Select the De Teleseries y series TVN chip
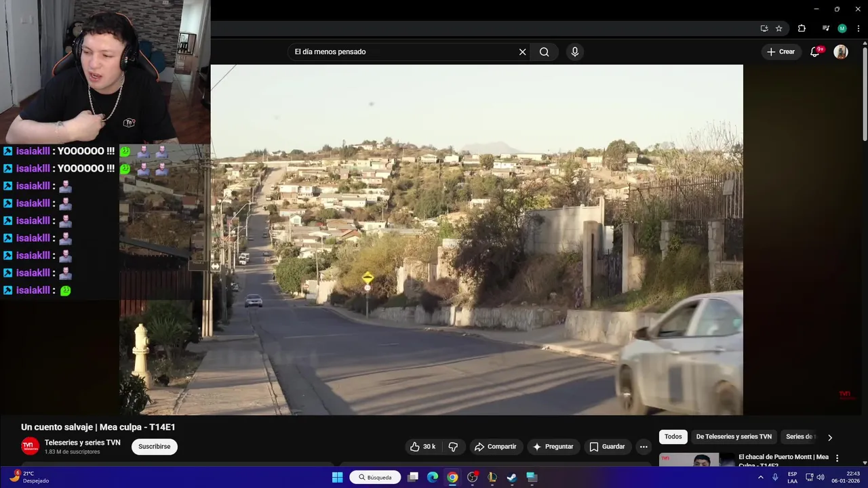The image size is (868, 488). coord(734,437)
